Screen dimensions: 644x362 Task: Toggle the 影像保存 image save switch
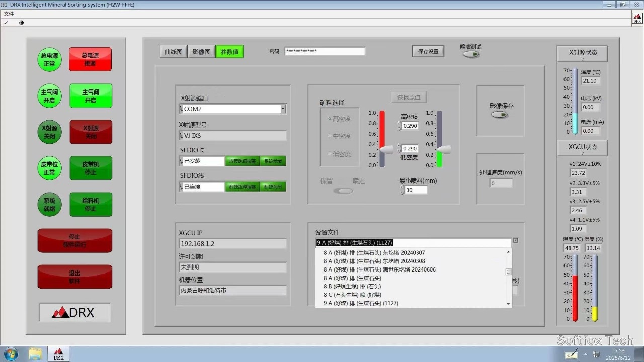[x=499, y=115]
